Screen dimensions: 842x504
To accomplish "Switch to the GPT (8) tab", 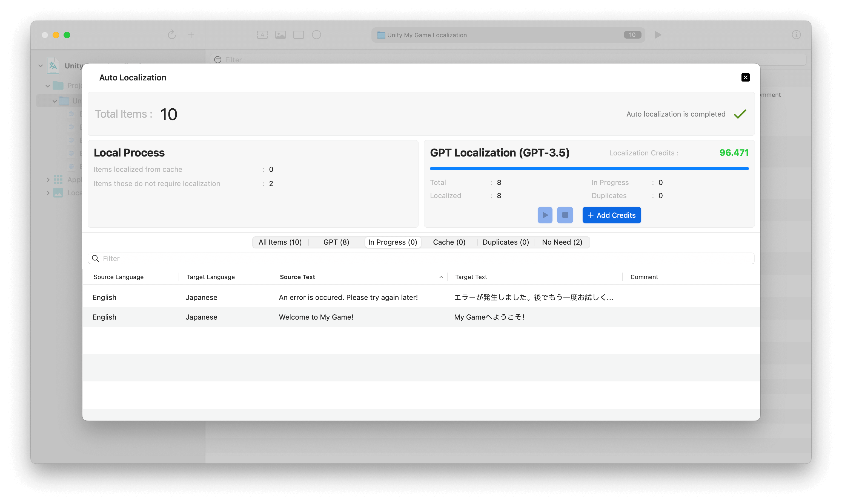I will tap(336, 242).
